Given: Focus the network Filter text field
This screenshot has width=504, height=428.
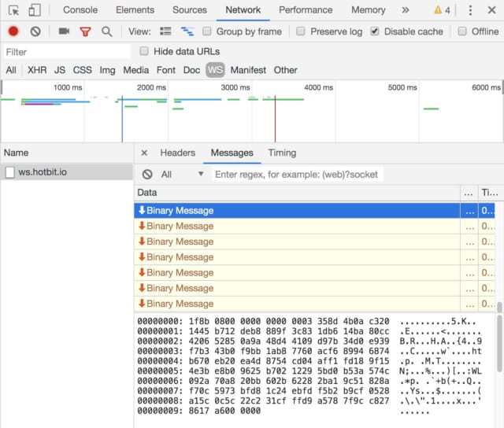Looking at the screenshot, I should [x=67, y=52].
